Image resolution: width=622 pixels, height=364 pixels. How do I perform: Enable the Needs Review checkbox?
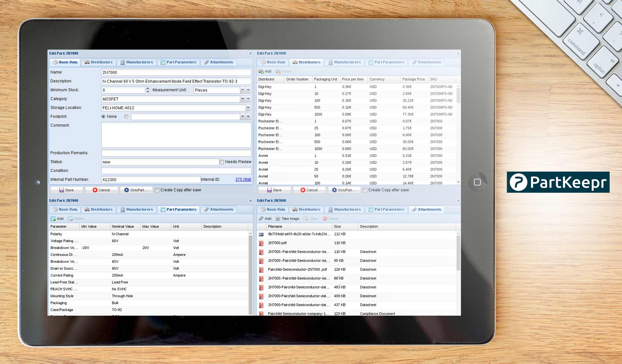coord(222,161)
